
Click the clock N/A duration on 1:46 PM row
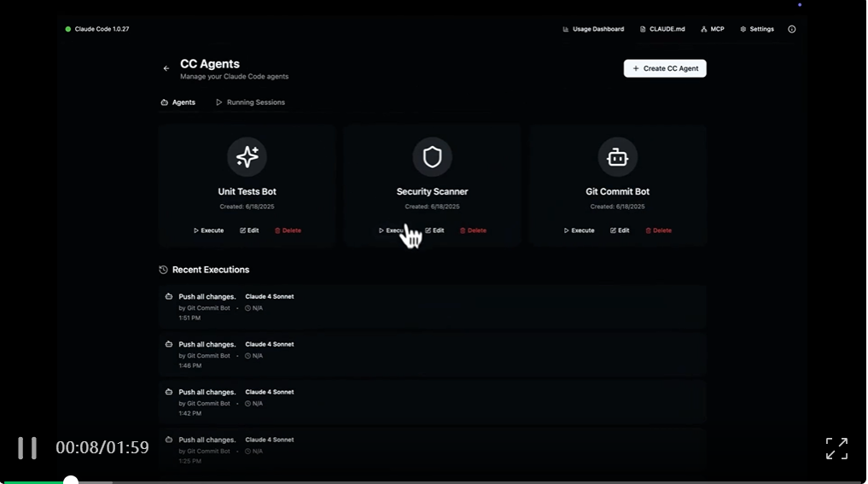click(x=253, y=356)
